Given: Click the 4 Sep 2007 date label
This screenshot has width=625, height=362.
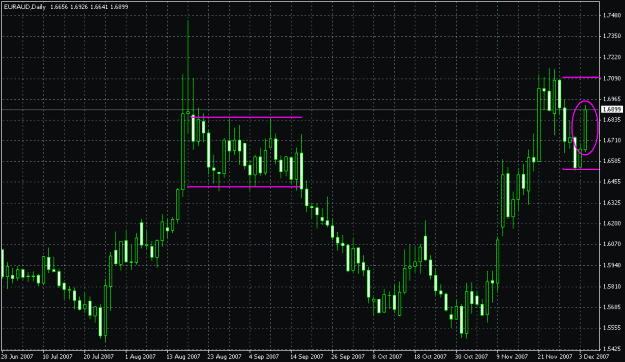Looking at the screenshot, I should coord(264,356).
